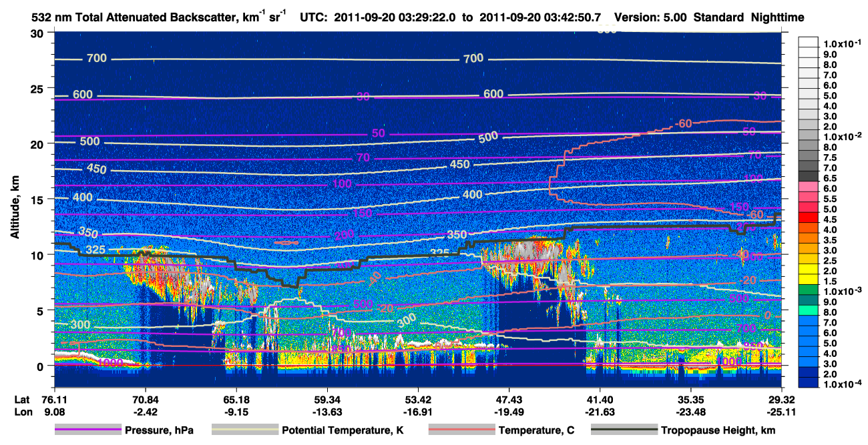Screen dimensions: 868x445
Task: Click the longitude value -19.49
Action: pos(509,412)
